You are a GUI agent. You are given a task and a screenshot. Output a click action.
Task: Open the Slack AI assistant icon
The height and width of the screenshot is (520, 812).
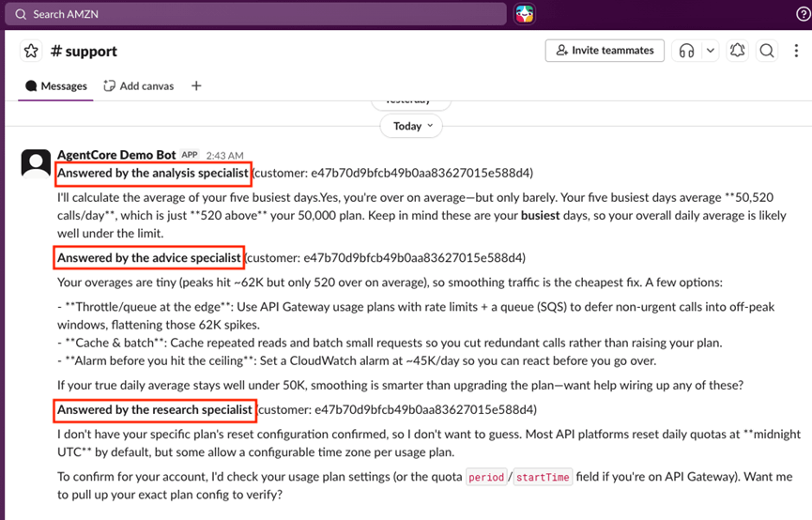(524, 14)
